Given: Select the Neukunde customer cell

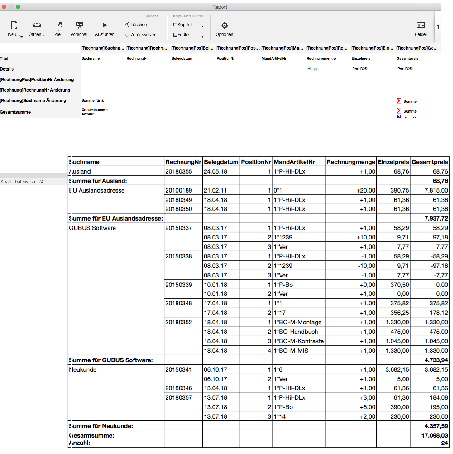Looking at the screenshot, I should pos(82,370).
